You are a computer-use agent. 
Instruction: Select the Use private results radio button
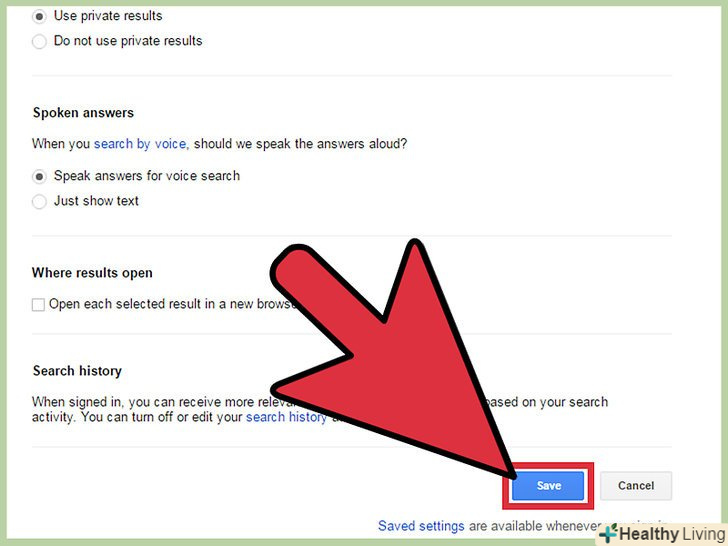[39, 17]
